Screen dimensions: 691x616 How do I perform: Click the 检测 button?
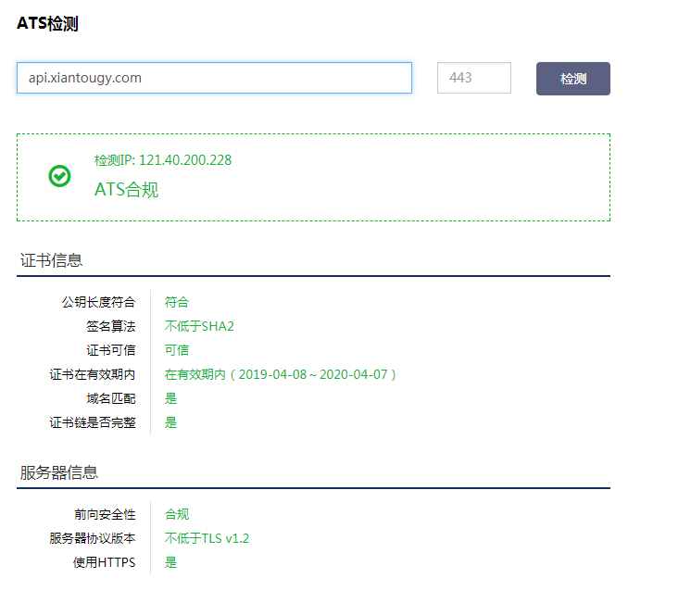[572, 79]
